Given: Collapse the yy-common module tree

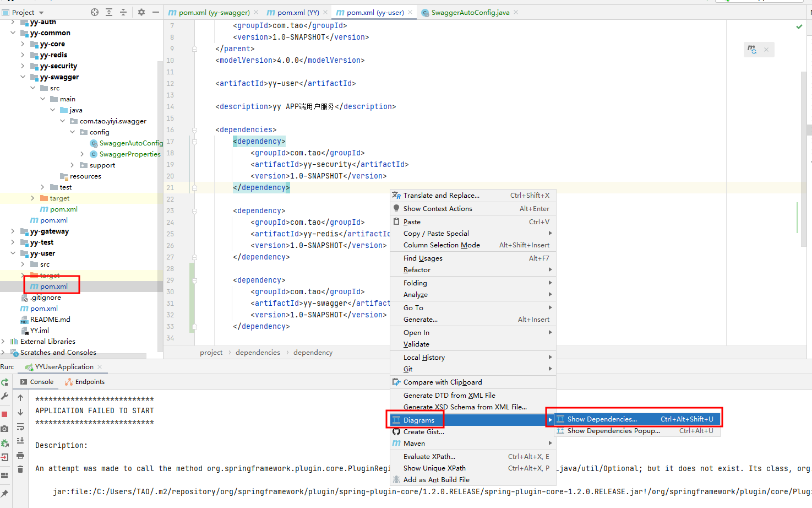Looking at the screenshot, I should coord(13,33).
